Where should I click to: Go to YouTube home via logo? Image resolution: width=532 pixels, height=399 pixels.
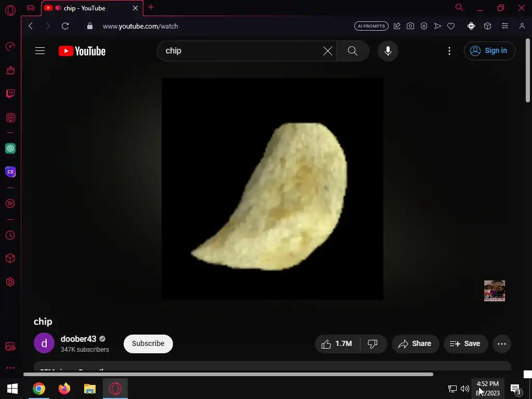[82, 51]
